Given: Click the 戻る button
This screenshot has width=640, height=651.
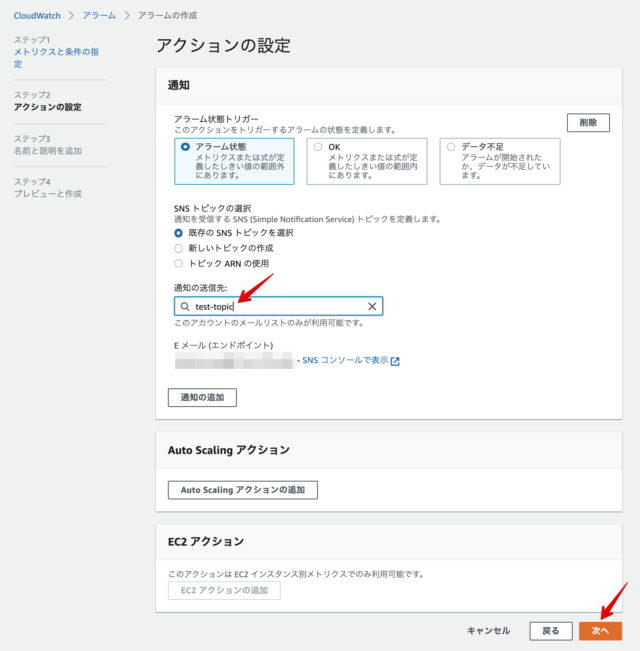Looking at the screenshot, I should pyautogui.click(x=551, y=631).
